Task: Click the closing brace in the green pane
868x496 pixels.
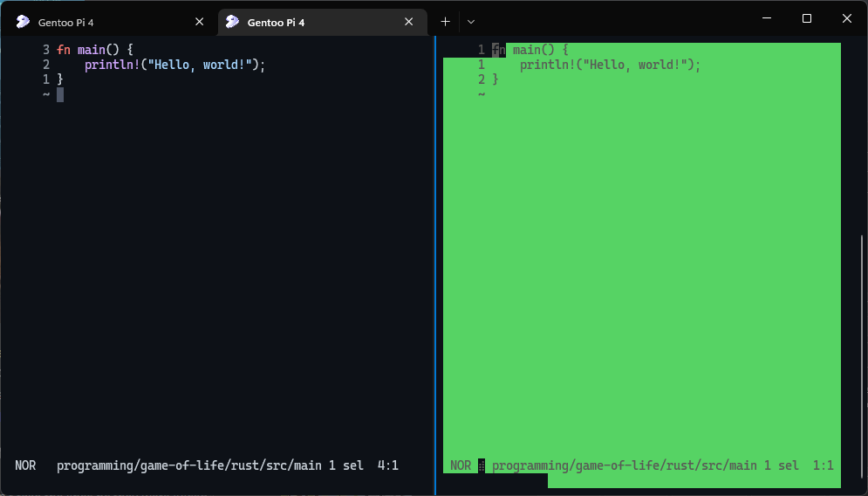Action: click(496, 79)
